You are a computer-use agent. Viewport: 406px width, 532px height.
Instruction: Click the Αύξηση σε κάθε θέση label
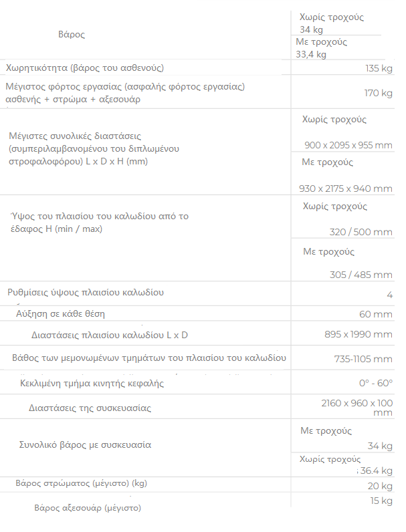click(60, 314)
